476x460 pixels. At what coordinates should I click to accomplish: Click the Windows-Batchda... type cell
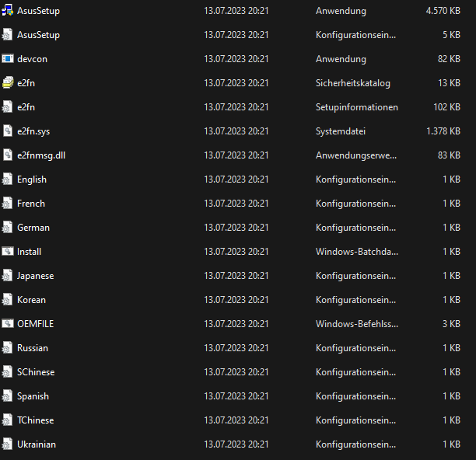pyautogui.click(x=357, y=252)
